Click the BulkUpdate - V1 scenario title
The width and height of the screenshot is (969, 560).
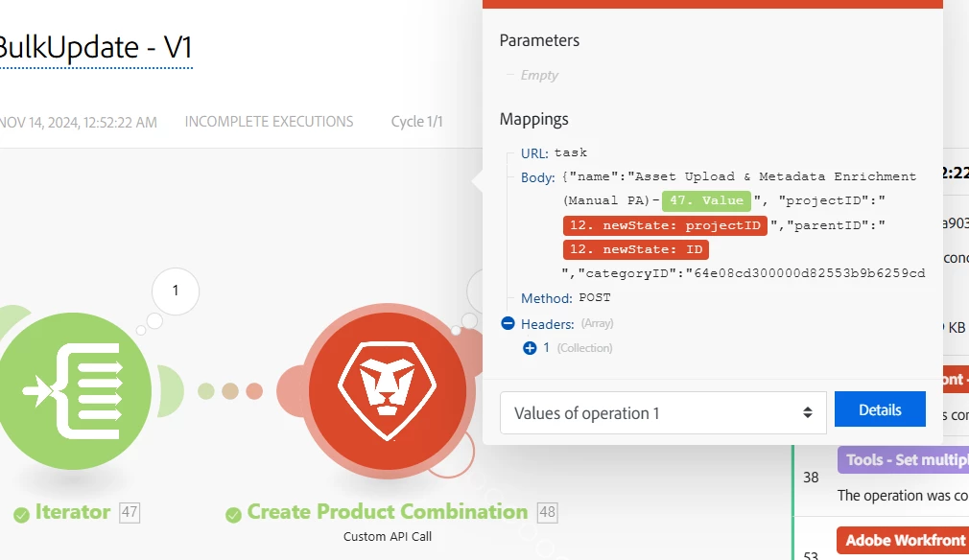[96, 48]
